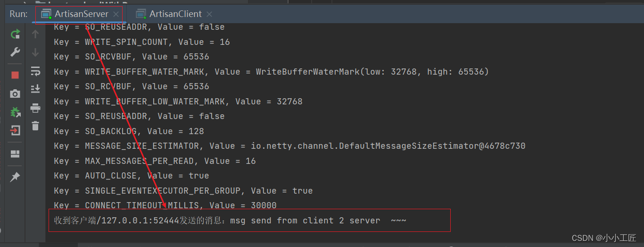
Task: Jump down the stack trace with down arrow
Action: 35,52
